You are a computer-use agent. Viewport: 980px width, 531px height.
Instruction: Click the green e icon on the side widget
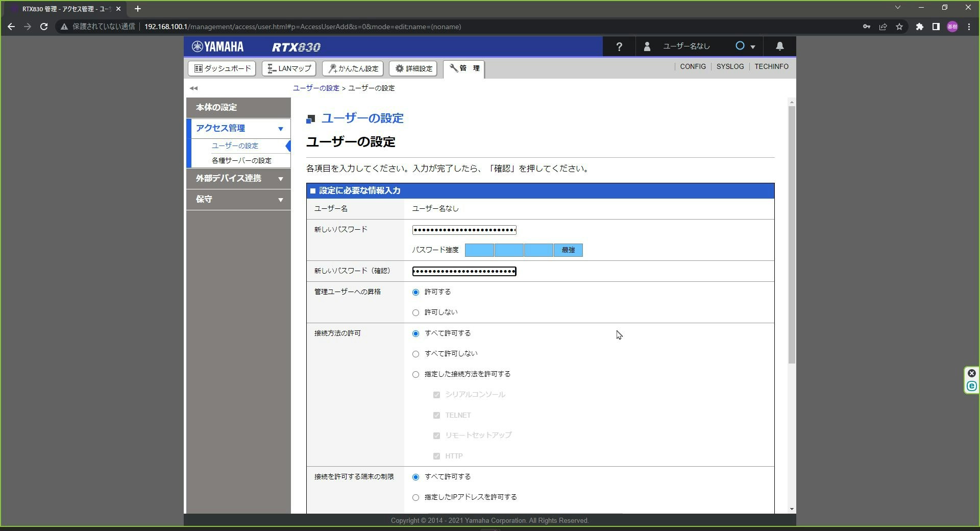[x=972, y=387]
